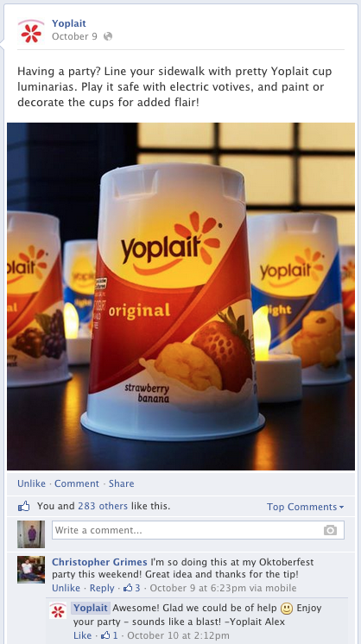Unlike the Yoplait post

pos(31,483)
